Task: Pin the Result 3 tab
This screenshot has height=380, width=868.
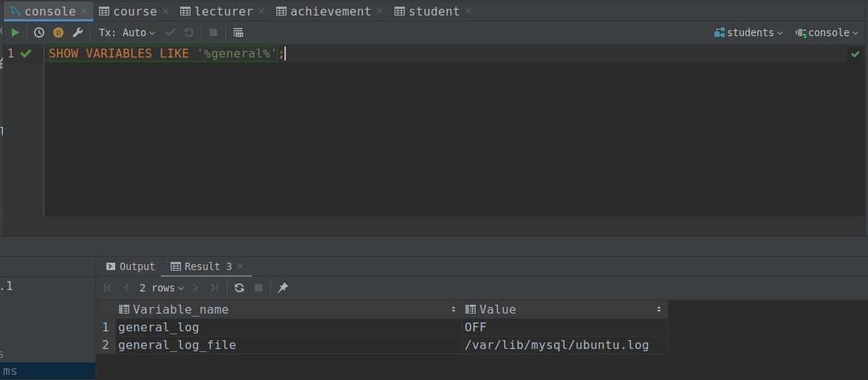Action: coord(282,288)
